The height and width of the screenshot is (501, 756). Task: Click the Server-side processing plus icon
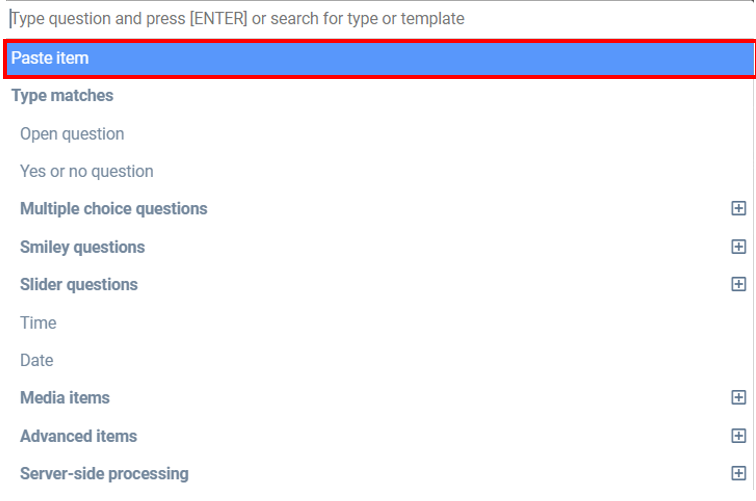point(738,474)
